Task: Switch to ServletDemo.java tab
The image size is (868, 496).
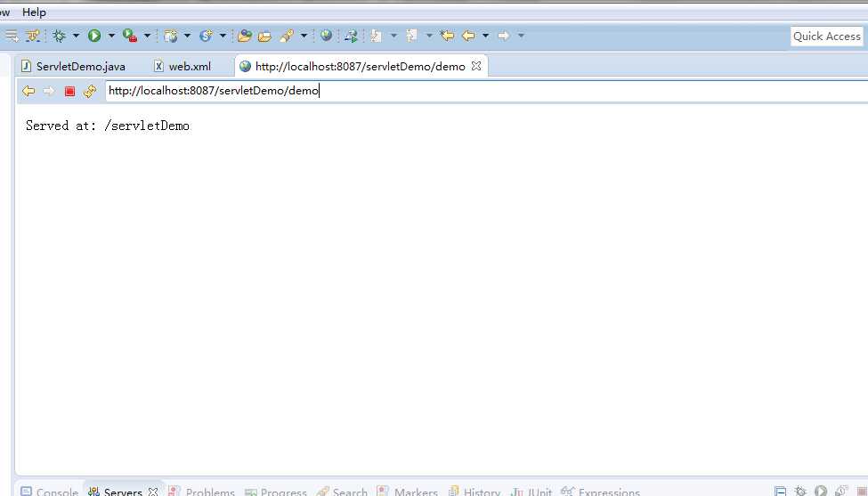Action: (73, 67)
